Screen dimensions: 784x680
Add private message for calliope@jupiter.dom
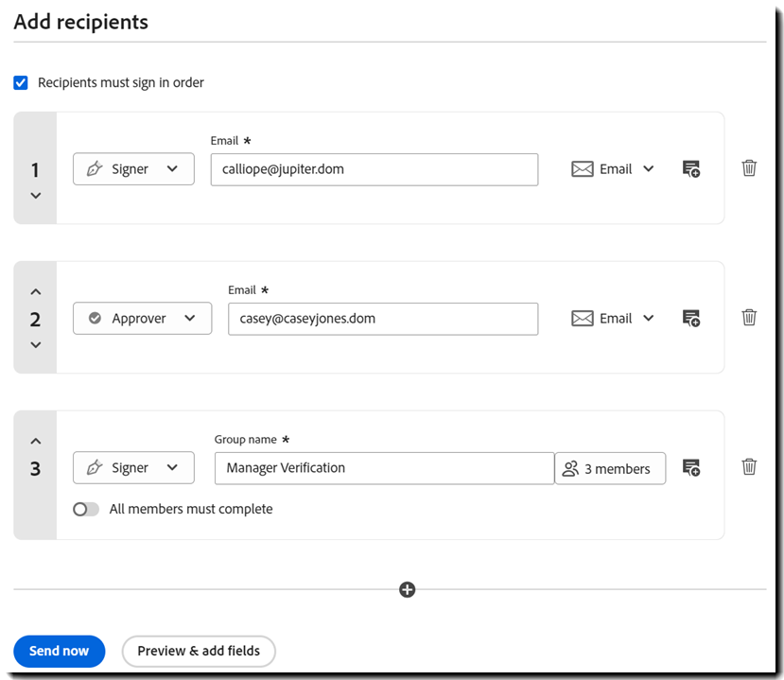point(691,169)
